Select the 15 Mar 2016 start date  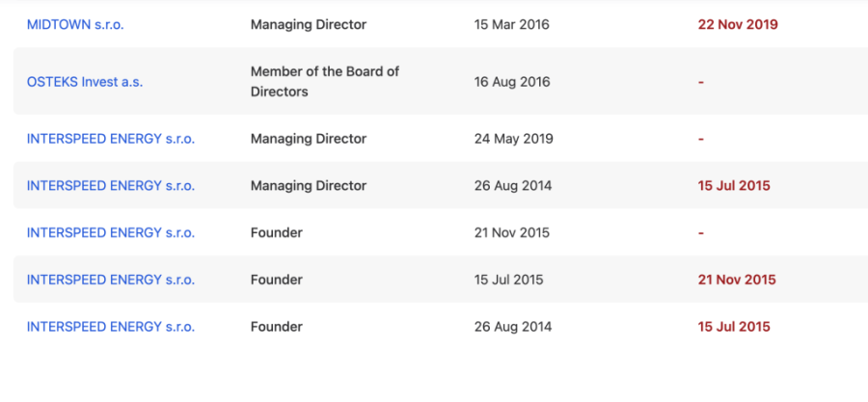[511, 25]
